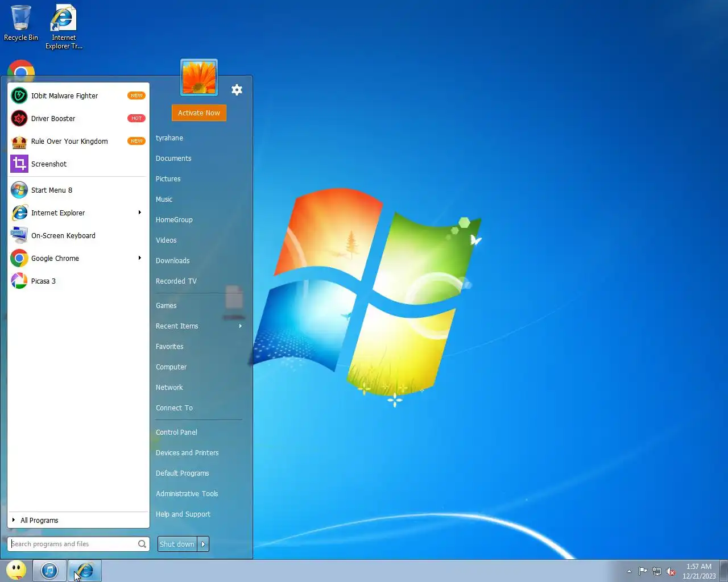
Task: Open Default Programs
Action: [183, 473]
